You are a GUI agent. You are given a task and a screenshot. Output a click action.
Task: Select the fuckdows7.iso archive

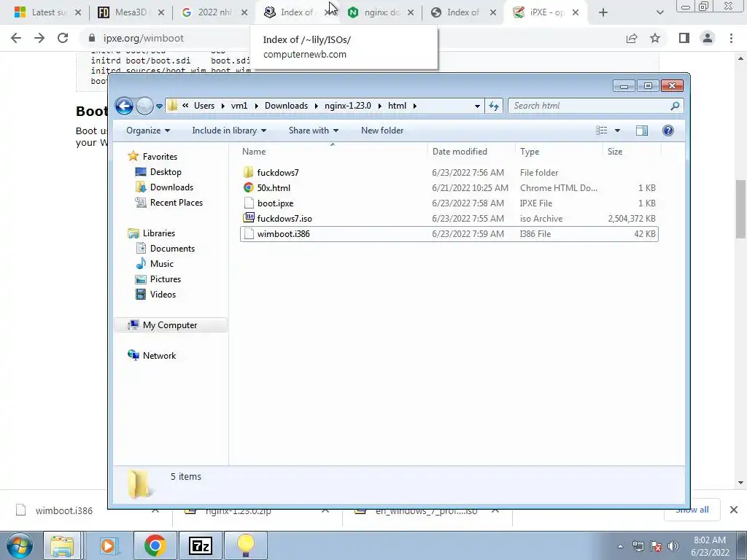pyautogui.click(x=449, y=219)
